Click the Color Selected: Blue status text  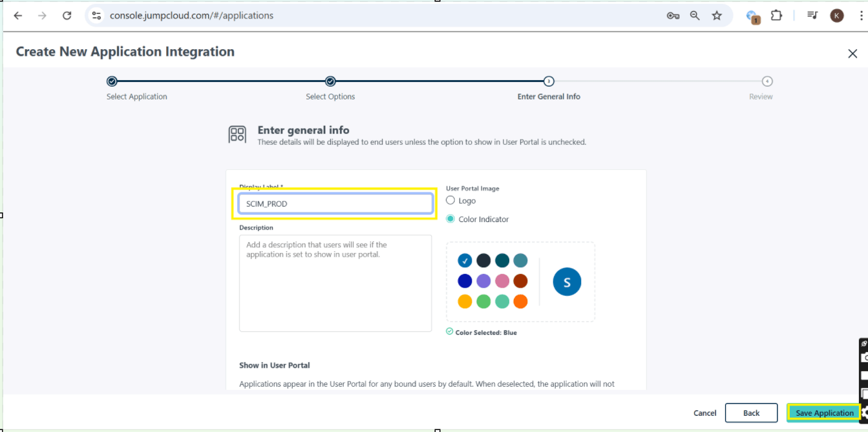point(486,333)
